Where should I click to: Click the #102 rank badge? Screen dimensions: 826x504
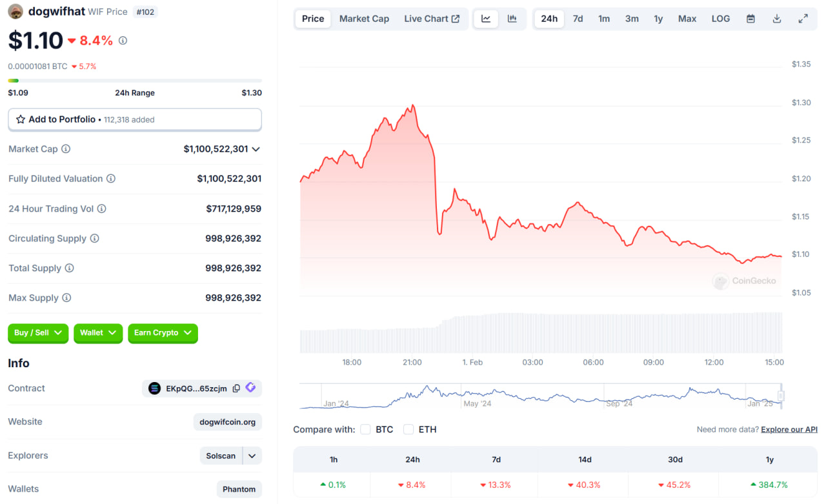pyautogui.click(x=145, y=12)
